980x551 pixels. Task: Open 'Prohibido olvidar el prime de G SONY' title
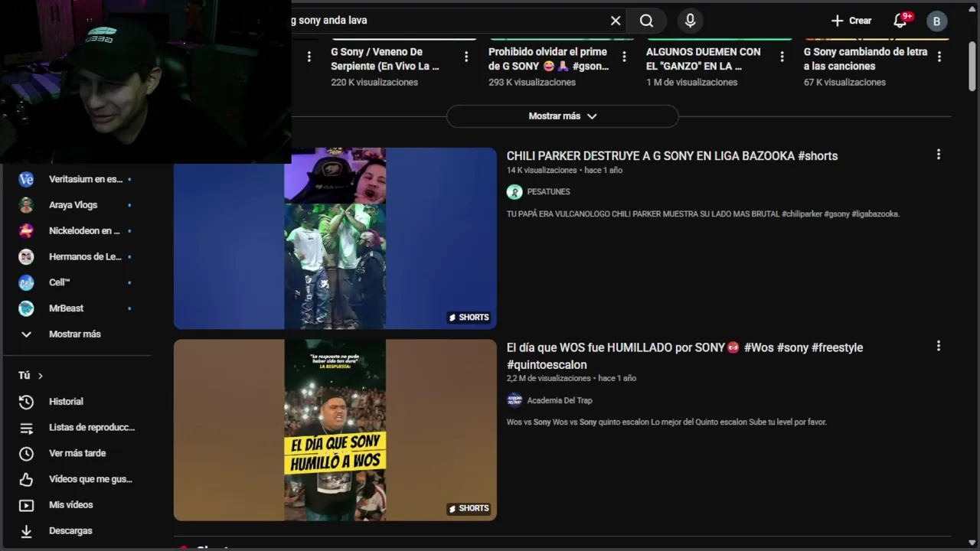549,59
